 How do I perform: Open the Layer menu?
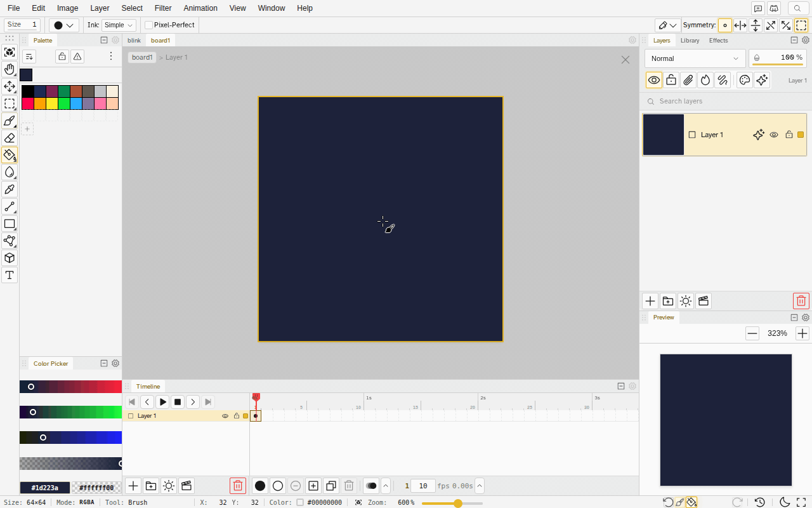tap(100, 8)
